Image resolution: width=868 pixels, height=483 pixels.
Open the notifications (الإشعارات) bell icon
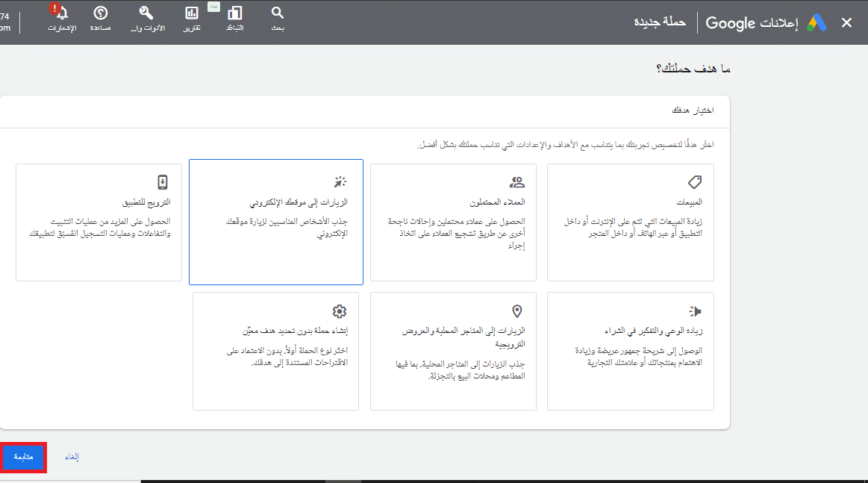pyautogui.click(x=61, y=13)
